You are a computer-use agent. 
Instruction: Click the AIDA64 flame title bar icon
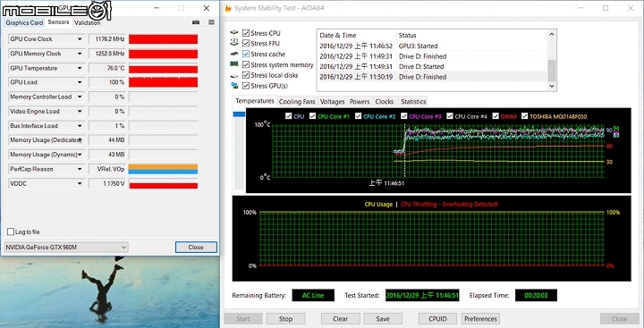[x=228, y=8]
